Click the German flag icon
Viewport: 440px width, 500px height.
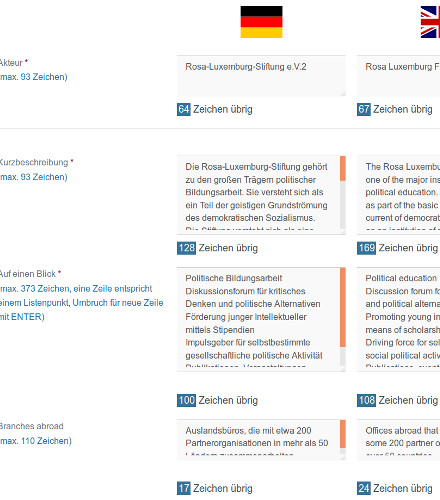261,22
